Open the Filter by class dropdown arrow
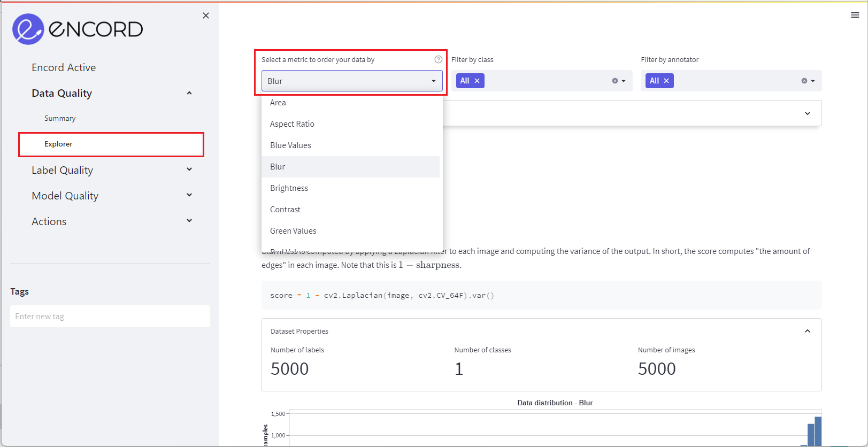Viewport: 868px width, 447px height. (624, 81)
